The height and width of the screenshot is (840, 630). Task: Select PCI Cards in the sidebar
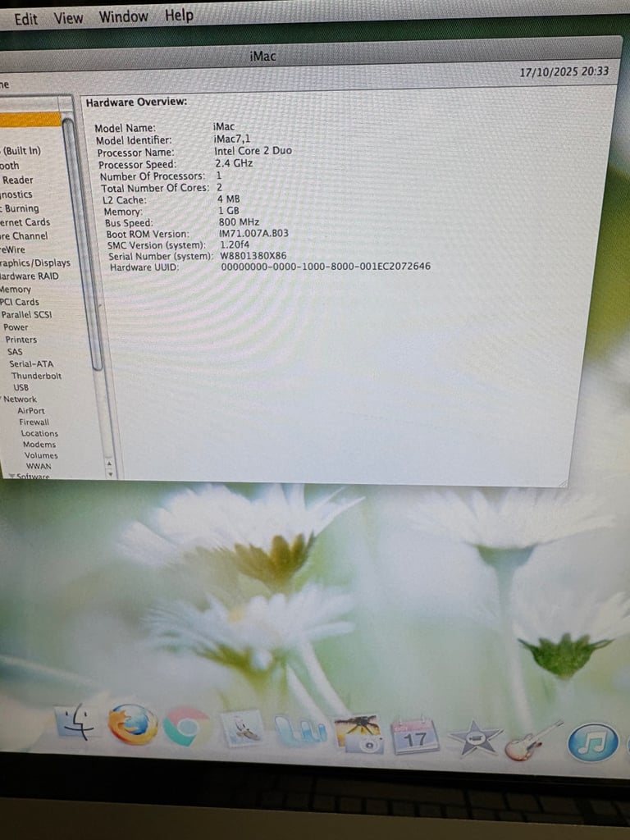click(20, 302)
